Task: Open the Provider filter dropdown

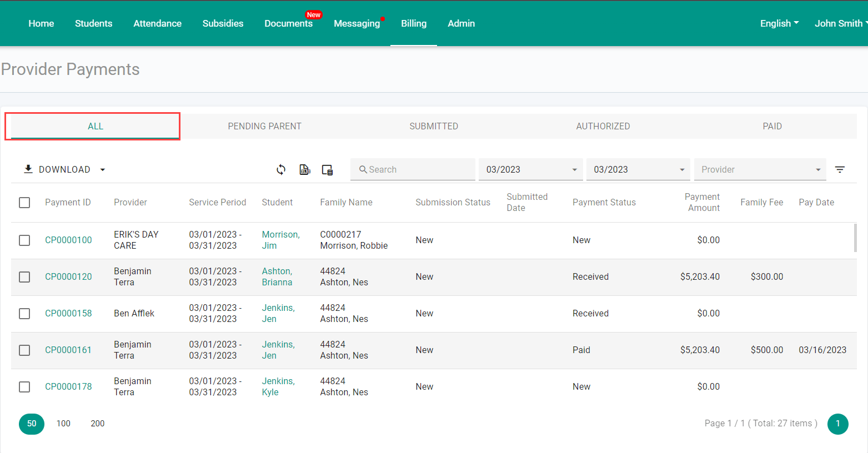Action: coord(760,169)
